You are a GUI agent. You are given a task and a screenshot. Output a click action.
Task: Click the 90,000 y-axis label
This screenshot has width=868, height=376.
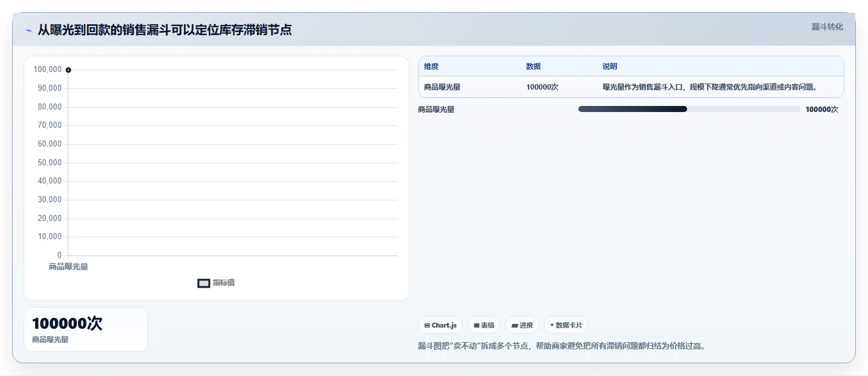[x=50, y=88]
